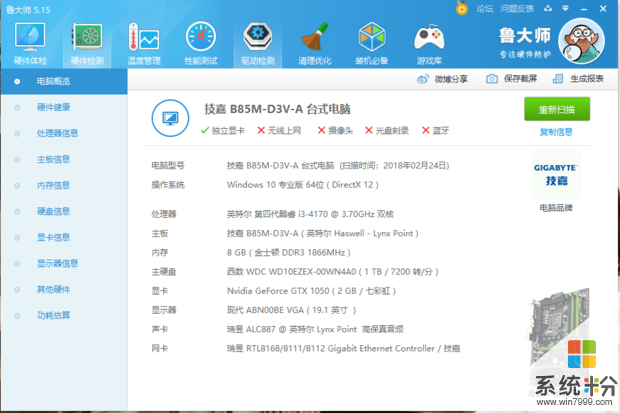Select 硬件检测 hardware detection icon
The width and height of the screenshot is (620, 413).
coord(87,44)
